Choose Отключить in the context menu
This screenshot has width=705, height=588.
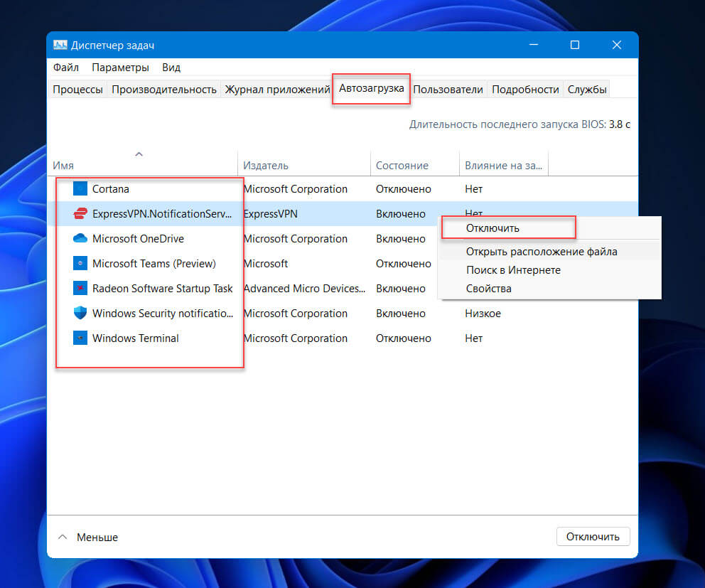(493, 228)
